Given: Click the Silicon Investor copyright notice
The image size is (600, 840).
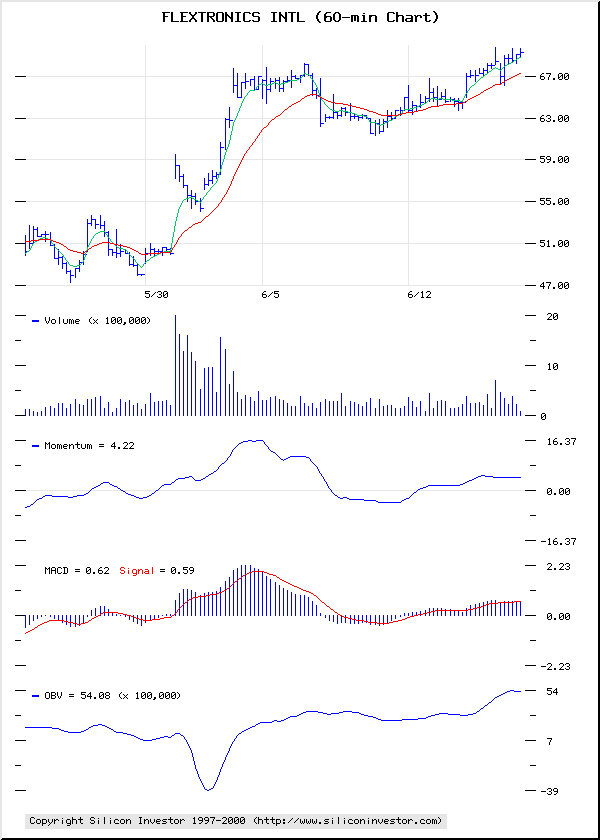Looking at the screenshot, I should click(x=236, y=821).
